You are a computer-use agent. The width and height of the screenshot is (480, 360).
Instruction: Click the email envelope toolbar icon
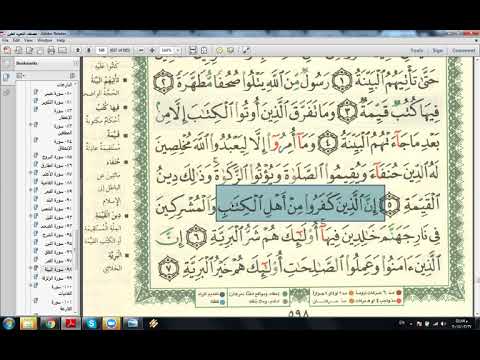[62, 50]
